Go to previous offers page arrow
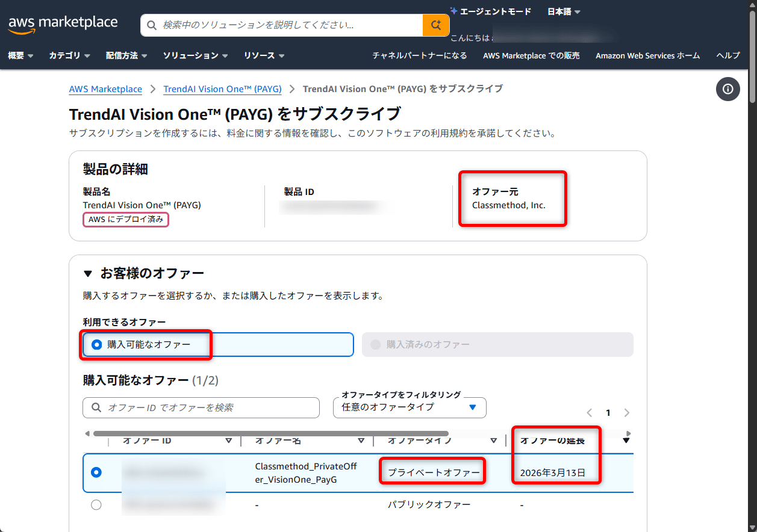 (590, 413)
